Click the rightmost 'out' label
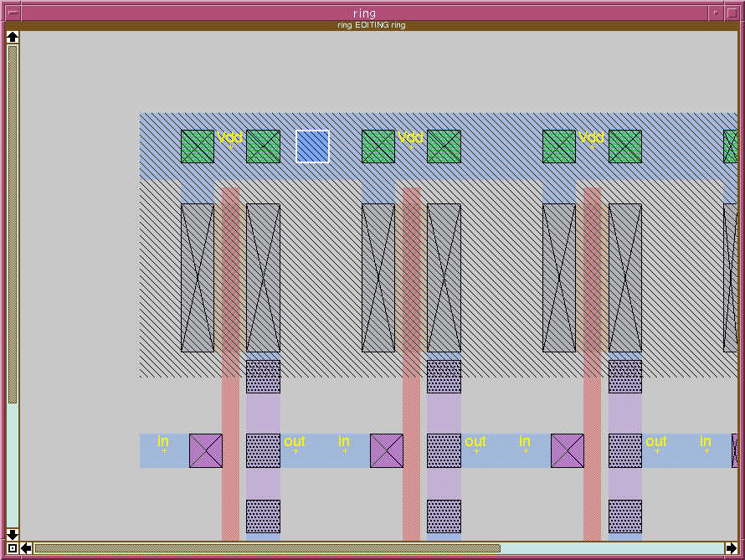 (656, 441)
